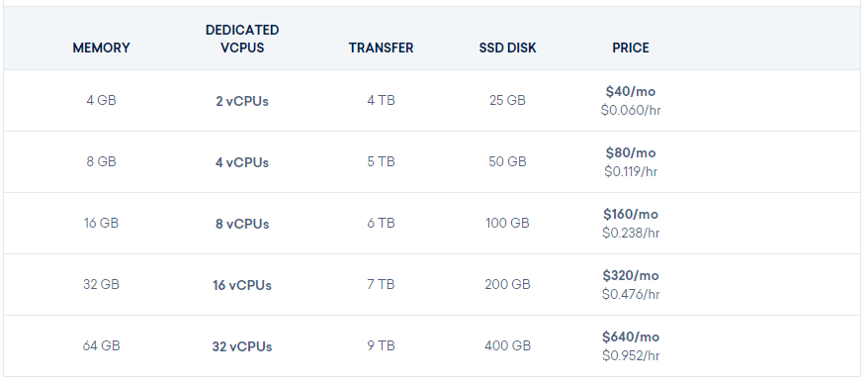This screenshot has width=868, height=386.
Task: Click the TRANSFER column header
Action: [x=381, y=48]
